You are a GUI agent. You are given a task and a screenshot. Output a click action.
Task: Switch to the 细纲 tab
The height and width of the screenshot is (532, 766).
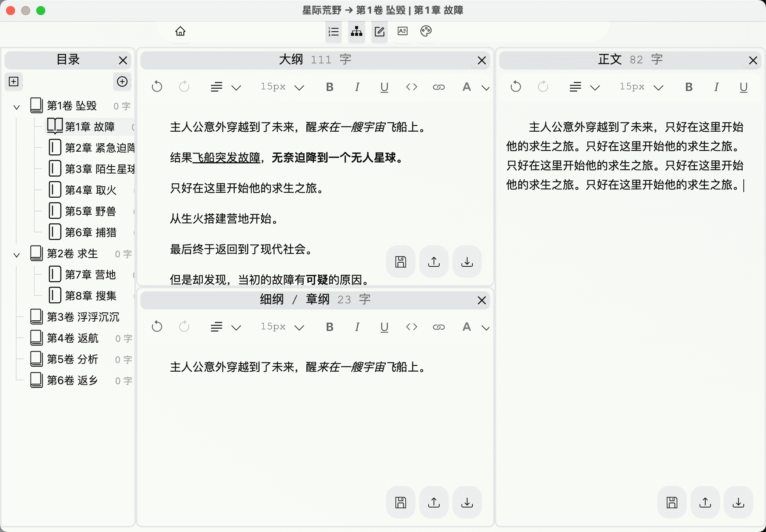[x=270, y=299]
